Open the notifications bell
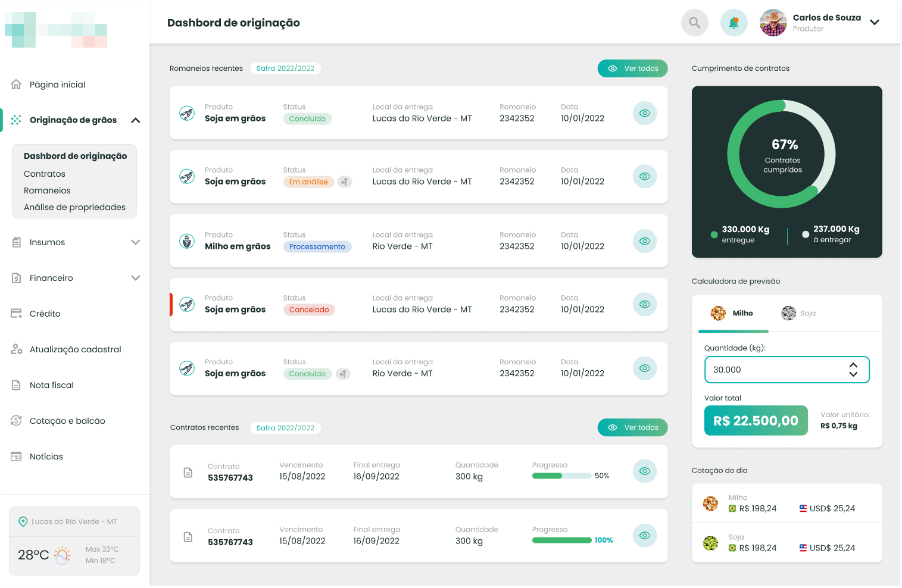 pos(734,23)
